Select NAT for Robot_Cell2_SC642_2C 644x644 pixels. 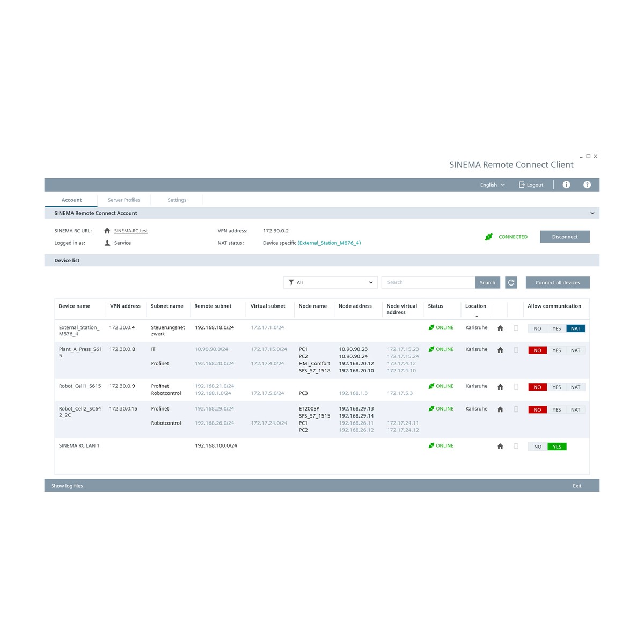pos(575,409)
